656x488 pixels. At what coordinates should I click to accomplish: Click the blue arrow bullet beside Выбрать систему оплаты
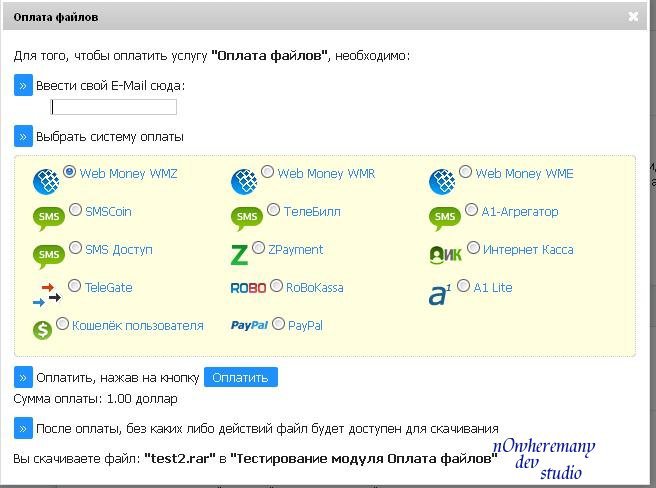tap(23, 136)
